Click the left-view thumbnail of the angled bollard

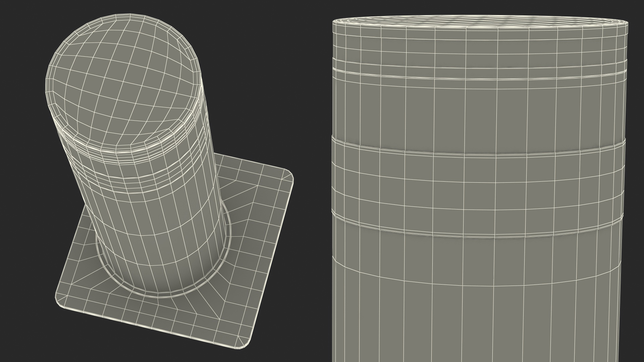161,181
